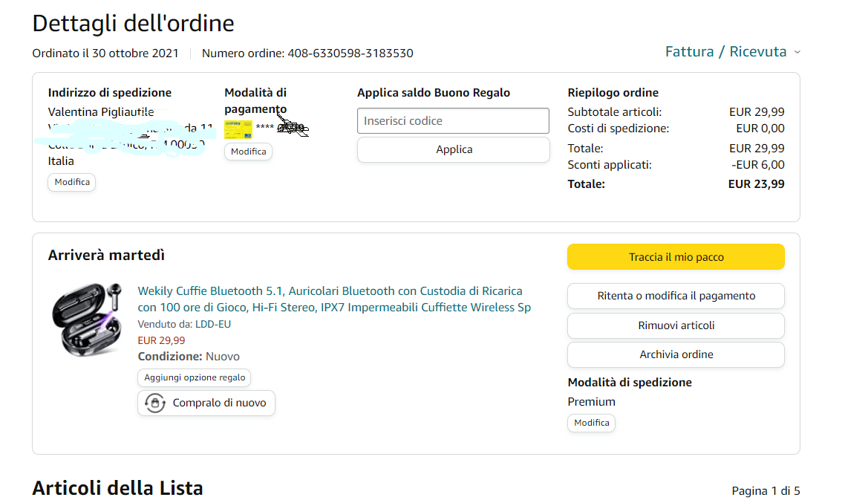
Task: Click the Rimuovi articoli button
Action: point(676,325)
